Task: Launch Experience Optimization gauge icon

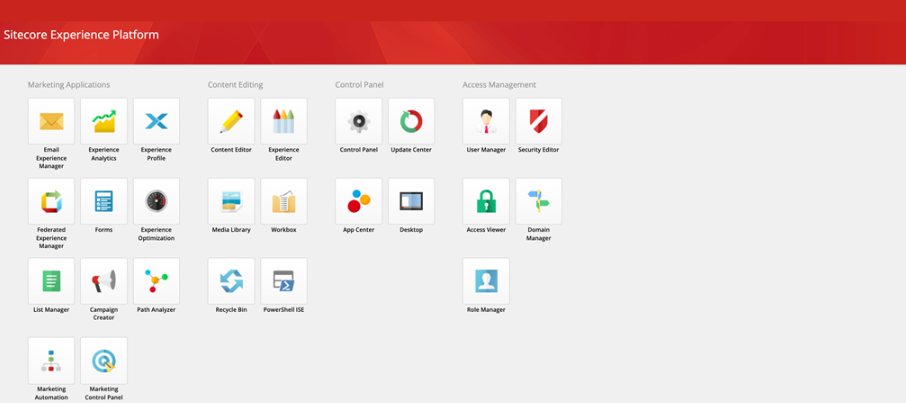Action: pyautogui.click(x=157, y=201)
